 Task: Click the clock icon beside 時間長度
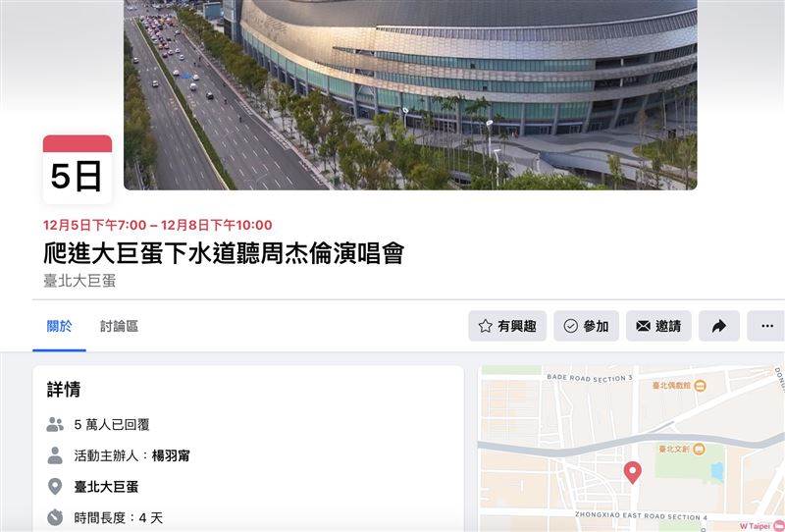55,517
